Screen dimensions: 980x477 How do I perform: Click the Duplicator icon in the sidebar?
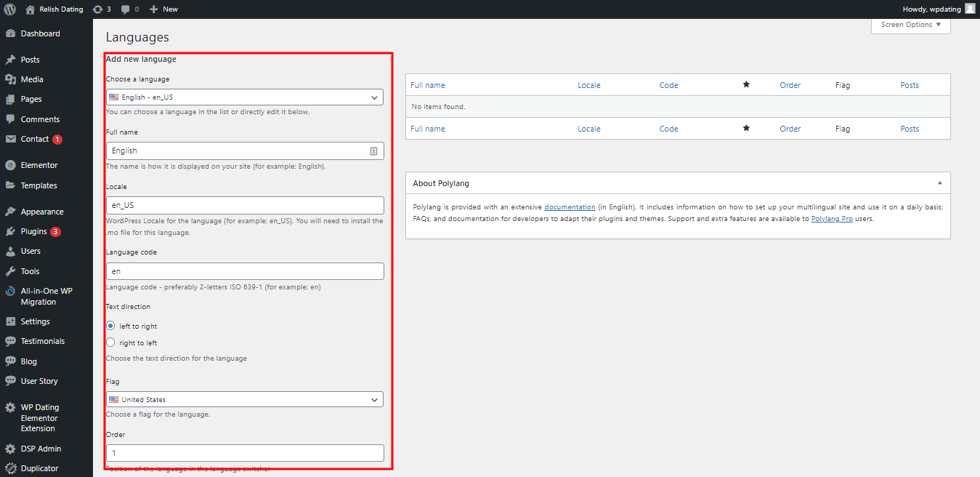(x=10, y=468)
